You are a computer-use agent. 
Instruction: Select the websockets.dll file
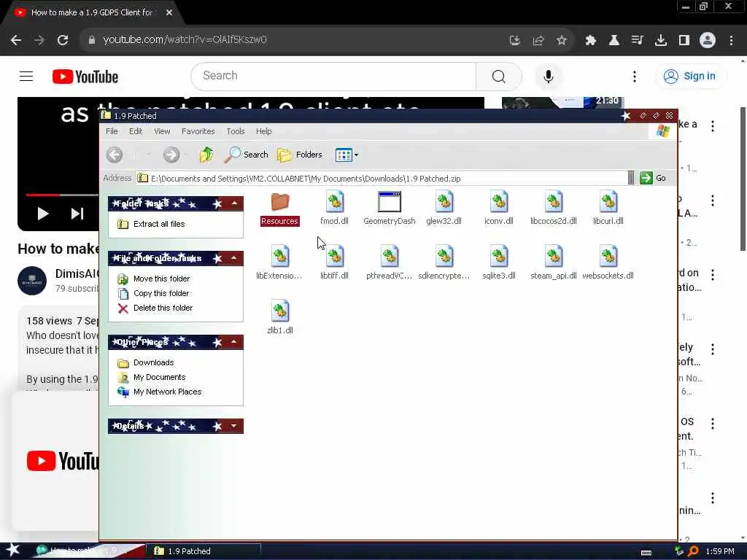click(x=608, y=262)
